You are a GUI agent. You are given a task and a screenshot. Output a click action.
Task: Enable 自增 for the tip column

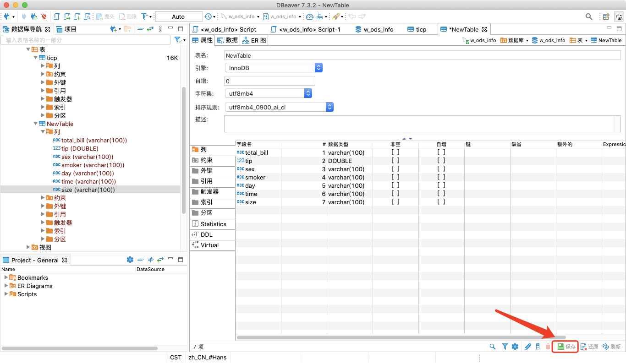point(441,161)
